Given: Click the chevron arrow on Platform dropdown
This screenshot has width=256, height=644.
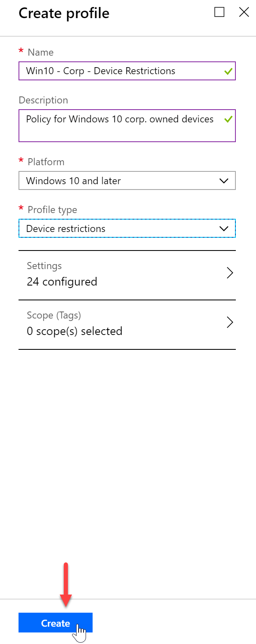Looking at the screenshot, I should [224, 181].
